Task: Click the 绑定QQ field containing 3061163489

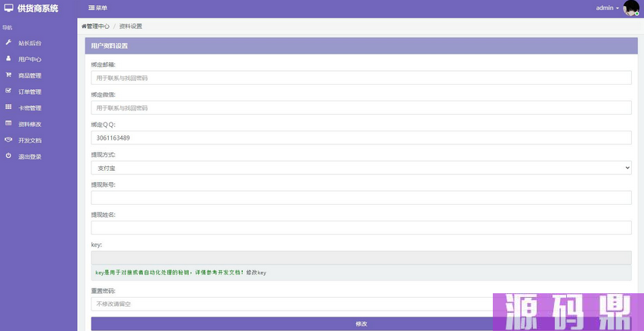Action: 361,138
